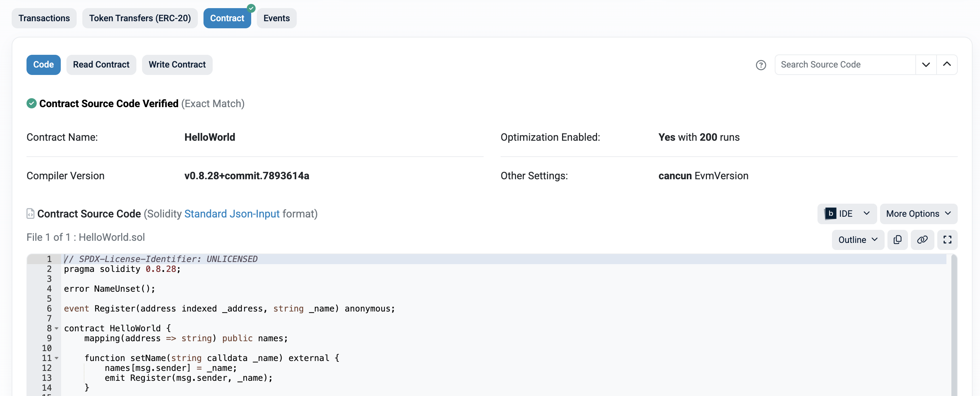Go to previous search match arrow
This screenshot has height=396, width=980.
pyautogui.click(x=946, y=65)
